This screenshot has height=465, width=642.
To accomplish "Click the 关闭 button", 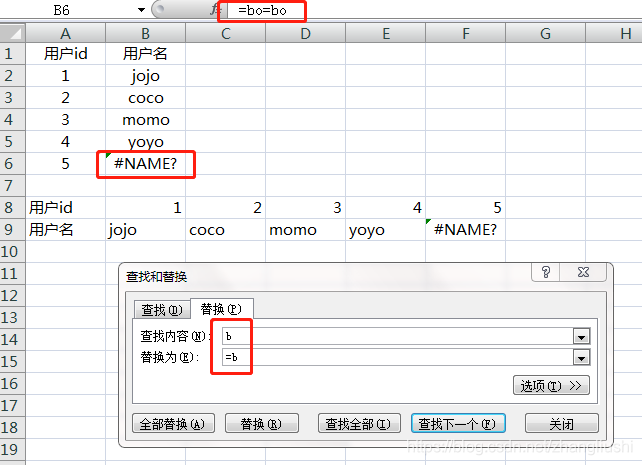I will point(561,423).
